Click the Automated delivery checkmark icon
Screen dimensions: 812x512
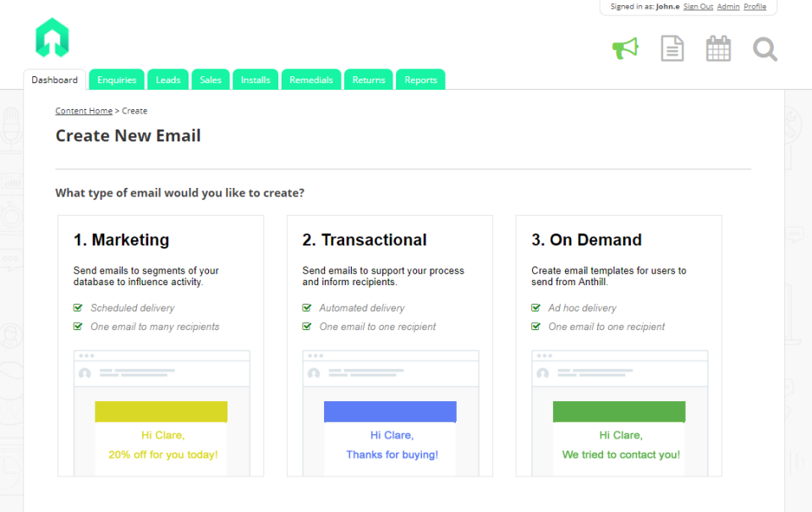307,308
